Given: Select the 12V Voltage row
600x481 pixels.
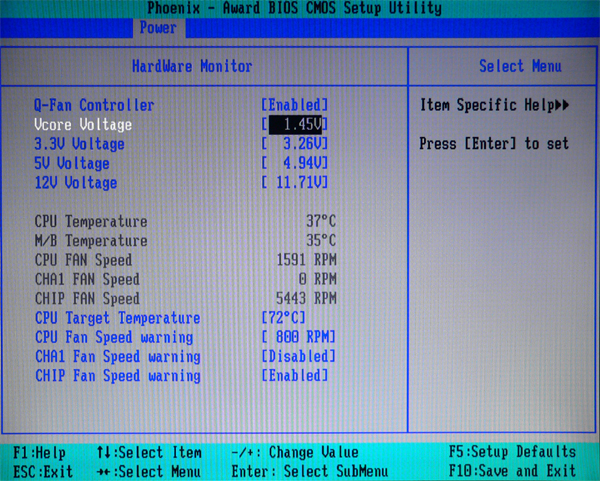Looking at the screenshot, I should click(x=76, y=183).
